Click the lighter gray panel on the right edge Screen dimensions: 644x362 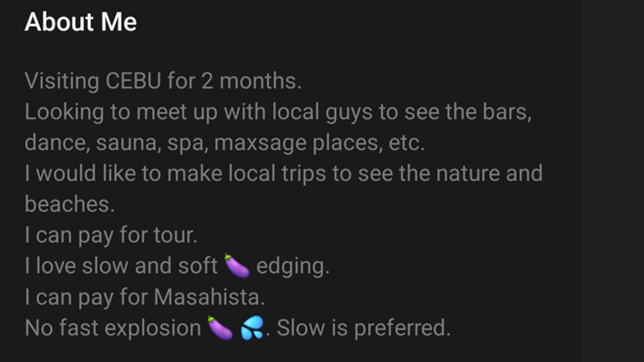point(613,181)
